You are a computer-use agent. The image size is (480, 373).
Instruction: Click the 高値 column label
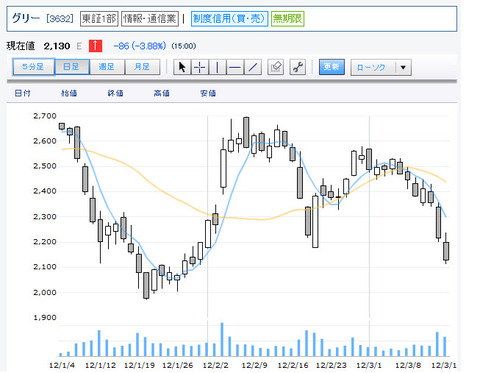pos(162,93)
